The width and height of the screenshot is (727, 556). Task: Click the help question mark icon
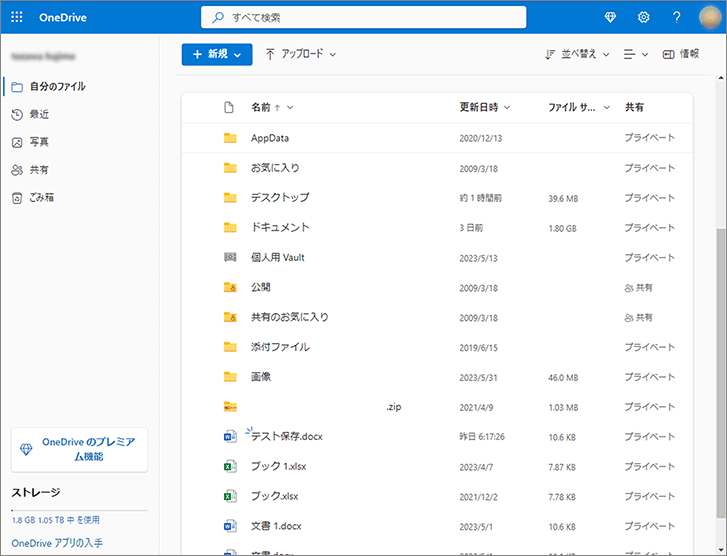tap(677, 17)
